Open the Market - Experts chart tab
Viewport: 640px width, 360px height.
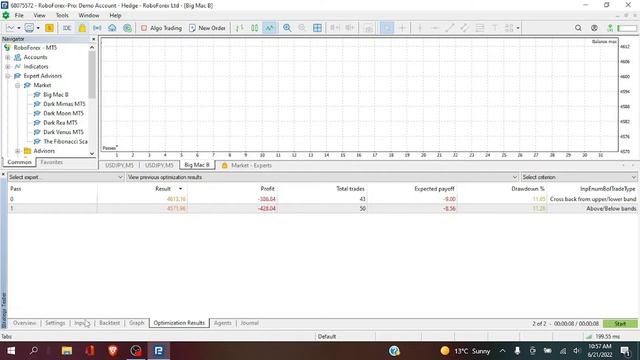click(x=247, y=165)
